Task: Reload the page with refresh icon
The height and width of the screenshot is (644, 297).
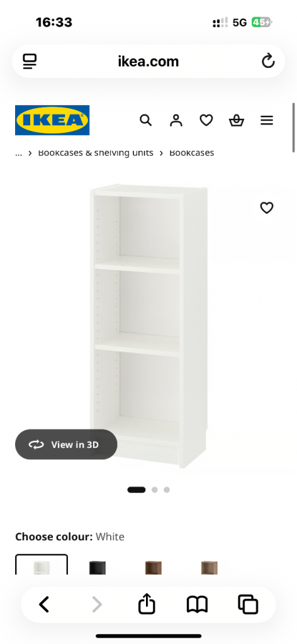Action: [x=268, y=61]
